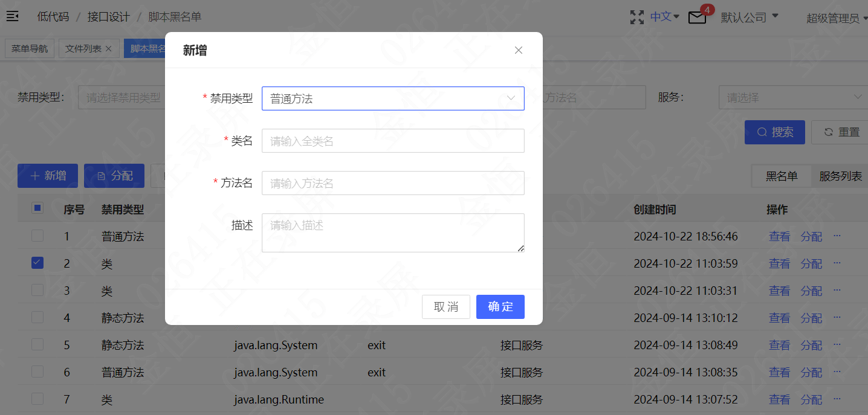Open the 禁用类型 dropdown in dialog

pos(393,98)
